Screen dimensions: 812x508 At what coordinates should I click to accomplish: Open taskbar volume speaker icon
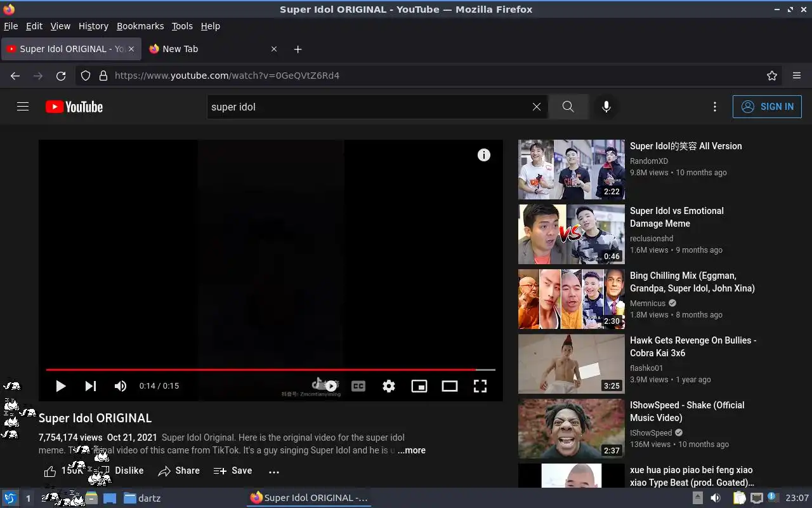tap(715, 498)
